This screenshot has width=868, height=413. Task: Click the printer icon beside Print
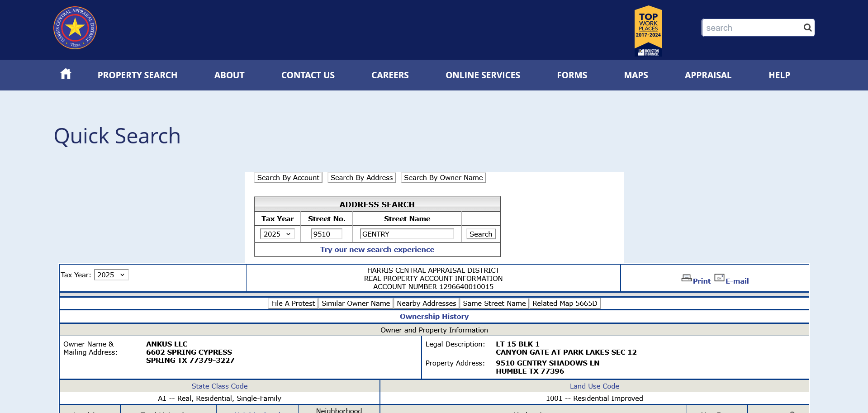coord(686,278)
